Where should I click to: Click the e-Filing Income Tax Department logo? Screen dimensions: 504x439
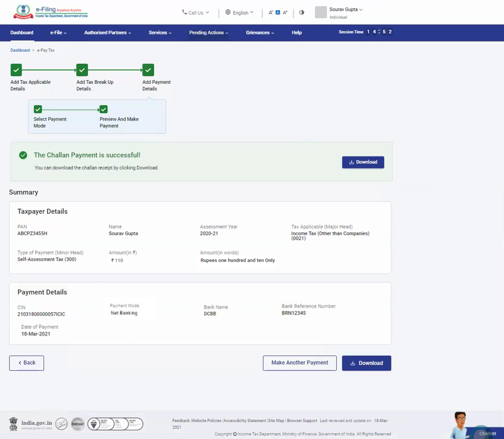[51, 12]
